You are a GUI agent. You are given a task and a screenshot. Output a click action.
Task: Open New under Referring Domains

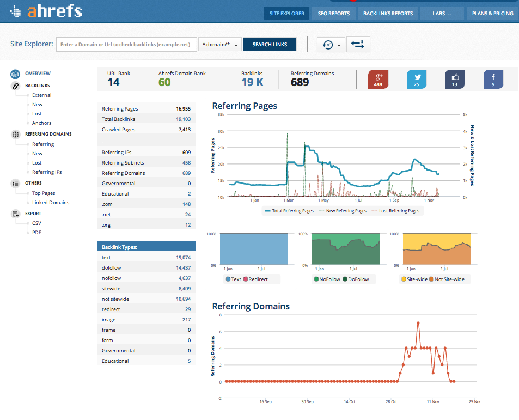(38, 154)
